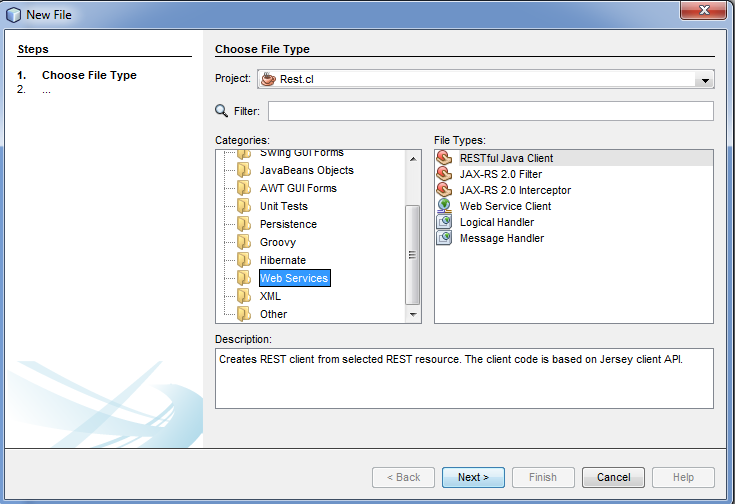Click the Help button

click(683, 477)
